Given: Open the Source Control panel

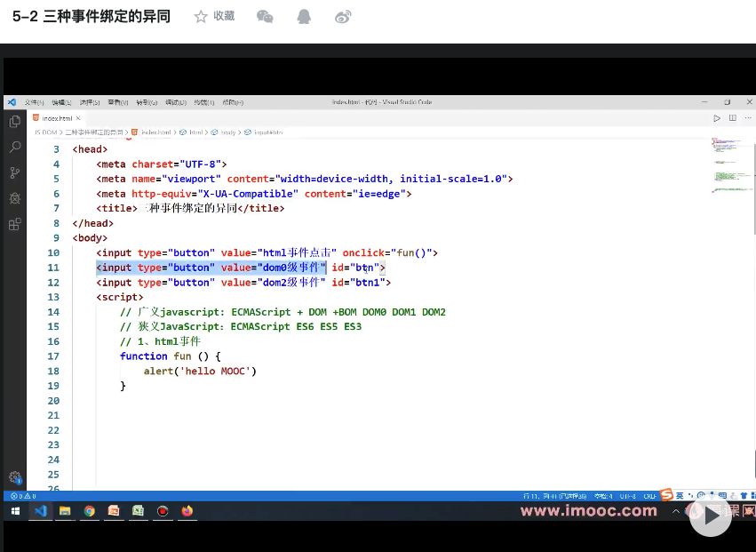Looking at the screenshot, I should click(15, 172).
